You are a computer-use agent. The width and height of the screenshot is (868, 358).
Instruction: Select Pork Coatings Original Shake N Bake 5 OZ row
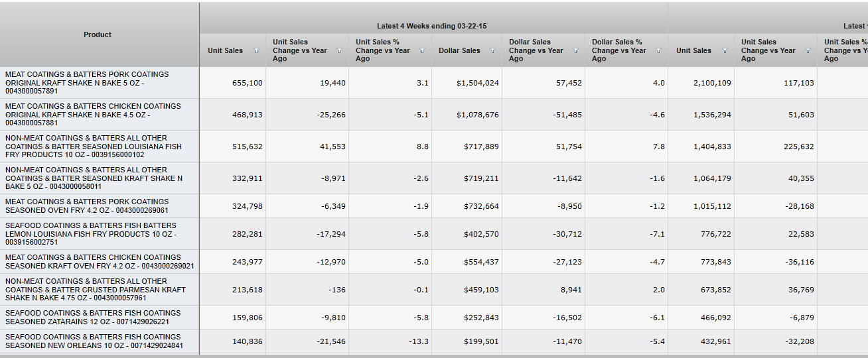pyautogui.click(x=93, y=83)
